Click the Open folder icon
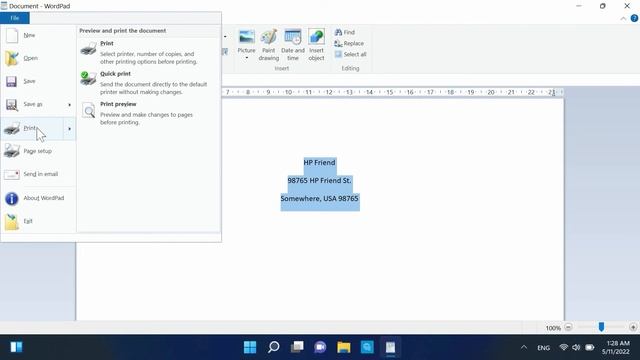The image size is (640, 360). tap(12, 59)
